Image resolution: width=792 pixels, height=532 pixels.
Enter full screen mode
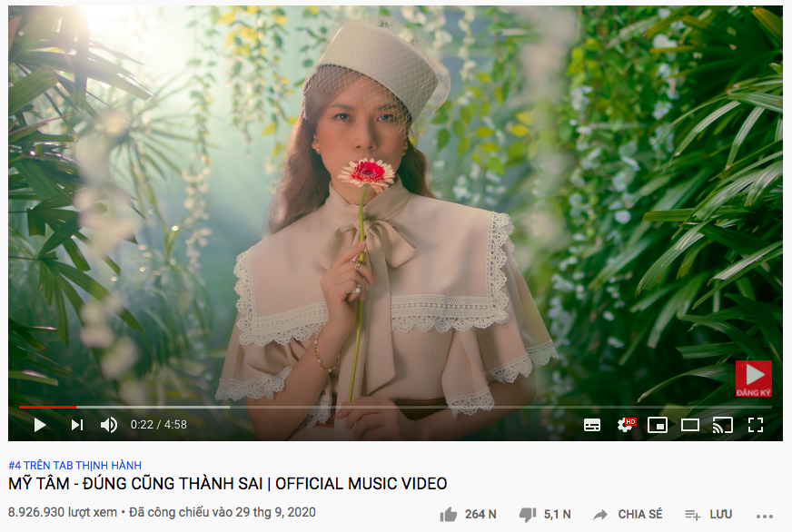tap(755, 425)
